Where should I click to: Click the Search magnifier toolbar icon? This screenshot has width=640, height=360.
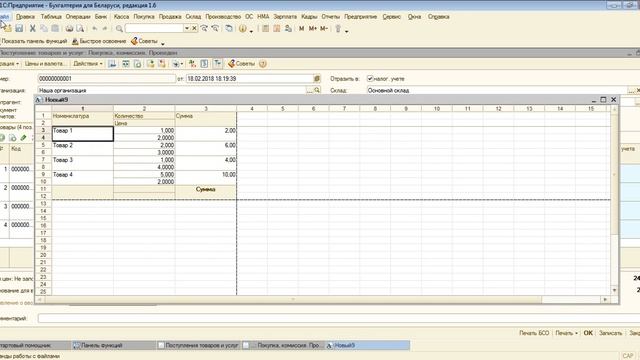(119, 29)
